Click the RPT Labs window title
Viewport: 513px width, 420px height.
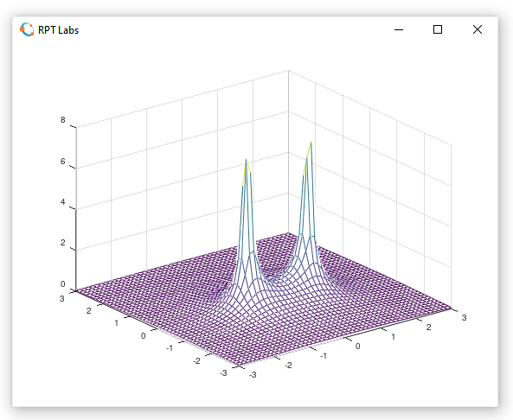click(x=59, y=30)
